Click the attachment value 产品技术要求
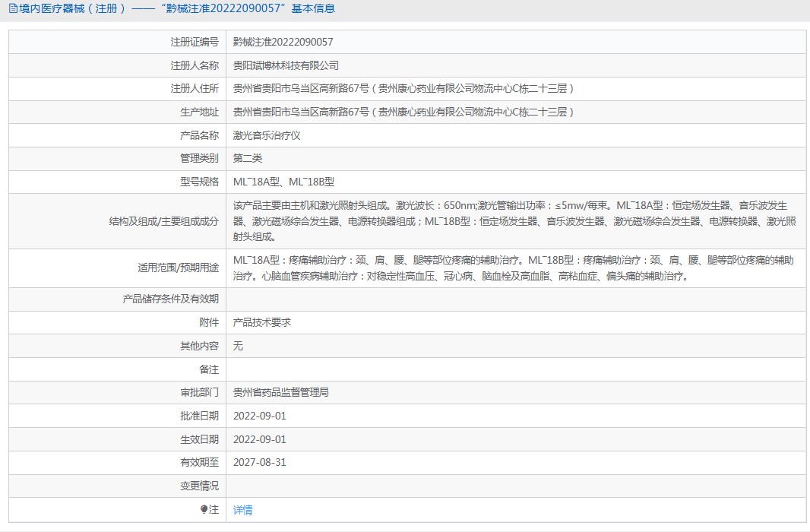Image resolution: width=810 pixels, height=532 pixels. tap(261, 323)
